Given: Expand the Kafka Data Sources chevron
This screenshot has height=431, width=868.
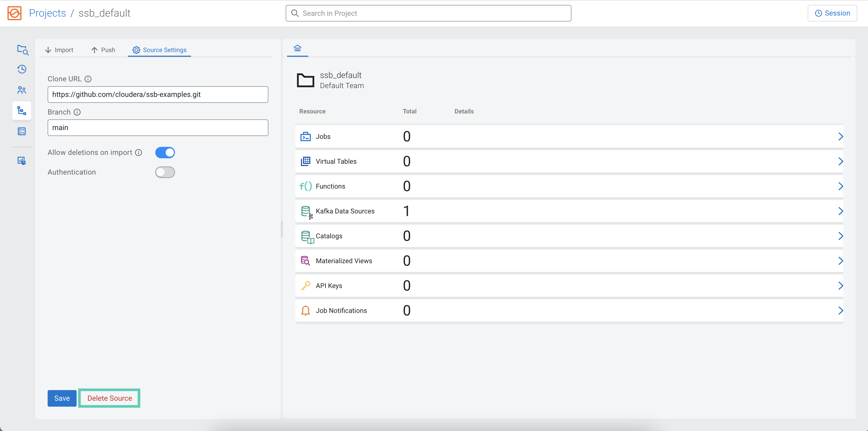Looking at the screenshot, I should pyautogui.click(x=840, y=211).
